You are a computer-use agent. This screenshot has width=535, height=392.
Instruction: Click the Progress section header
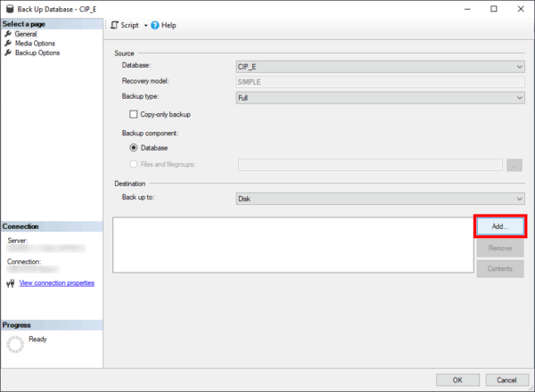click(52, 325)
